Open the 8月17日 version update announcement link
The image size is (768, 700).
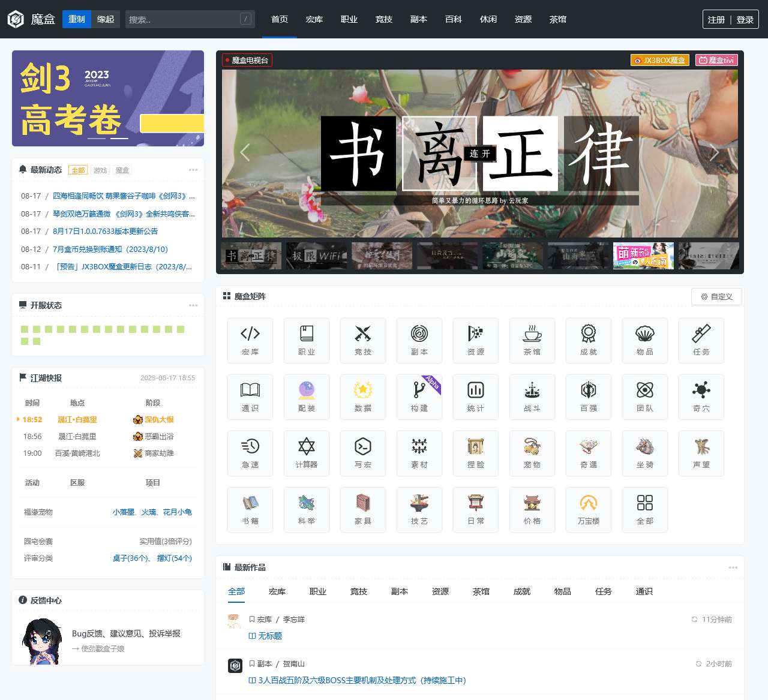(x=106, y=232)
